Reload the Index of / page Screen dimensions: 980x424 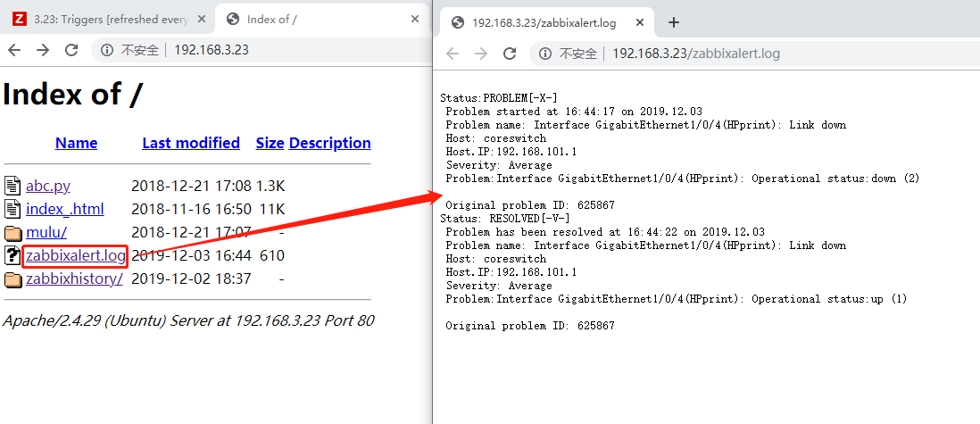71,50
